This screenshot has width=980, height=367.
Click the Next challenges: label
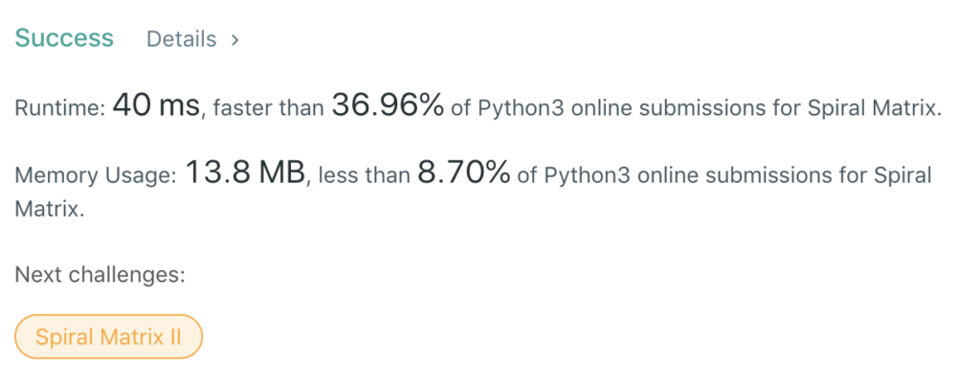pyautogui.click(x=100, y=275)
